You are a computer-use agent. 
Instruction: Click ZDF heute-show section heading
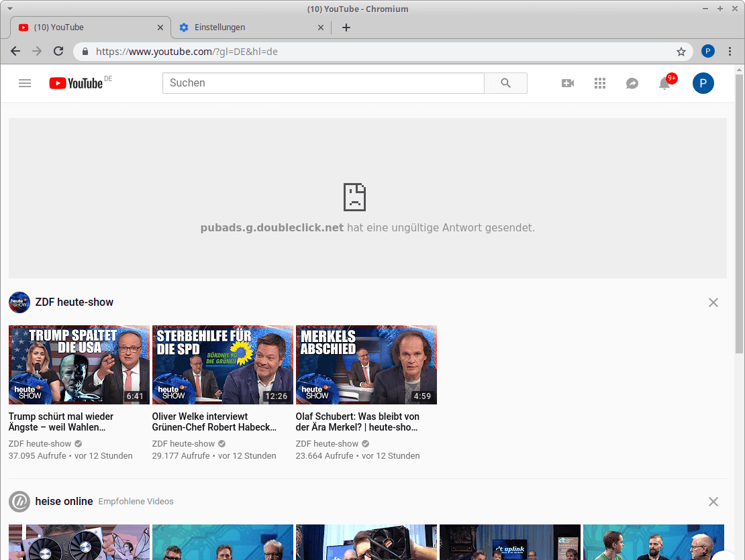74,302
